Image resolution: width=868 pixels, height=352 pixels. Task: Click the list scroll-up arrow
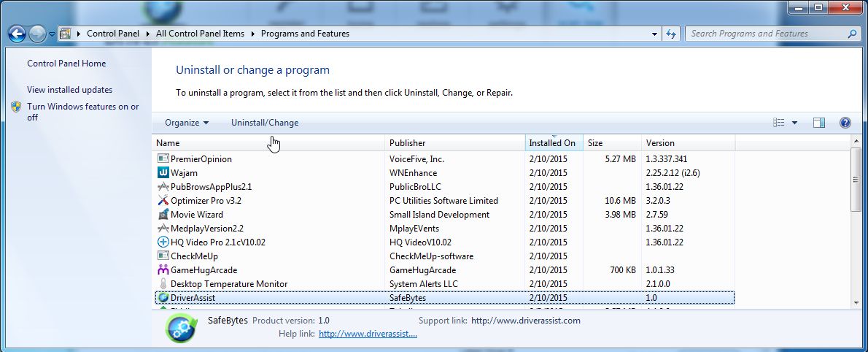pyautogui.click(x=856, y=141)
